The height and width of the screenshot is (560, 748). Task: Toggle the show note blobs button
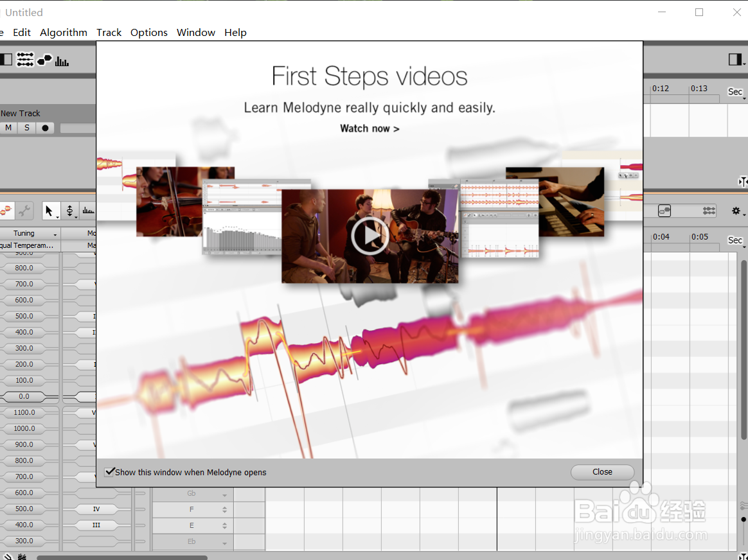pyautogui.click(x=664, y=210)
